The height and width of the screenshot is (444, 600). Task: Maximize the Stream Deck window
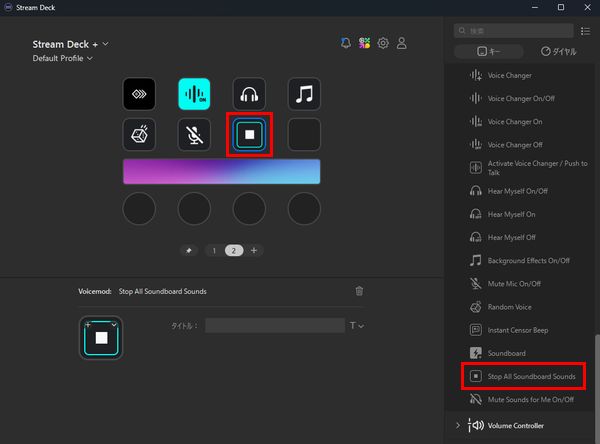[561, 7]
